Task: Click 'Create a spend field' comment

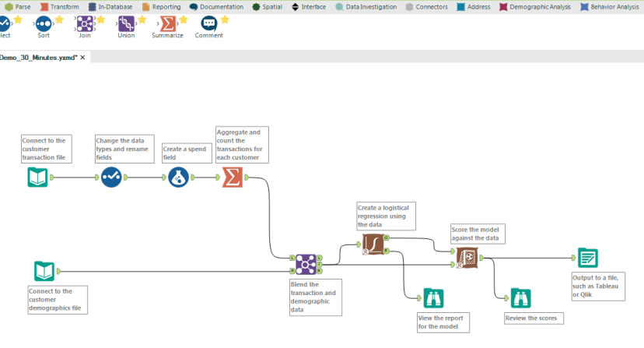Action: point(187,153)
